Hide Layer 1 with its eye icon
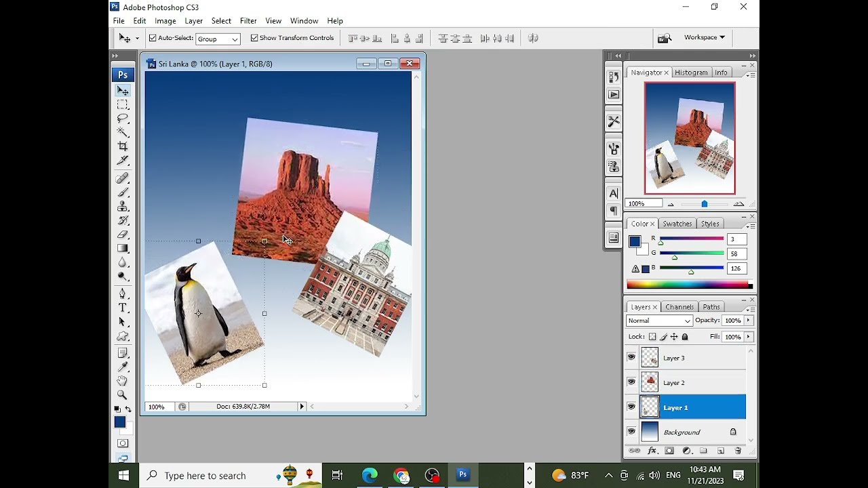 (x=631, y=407)
